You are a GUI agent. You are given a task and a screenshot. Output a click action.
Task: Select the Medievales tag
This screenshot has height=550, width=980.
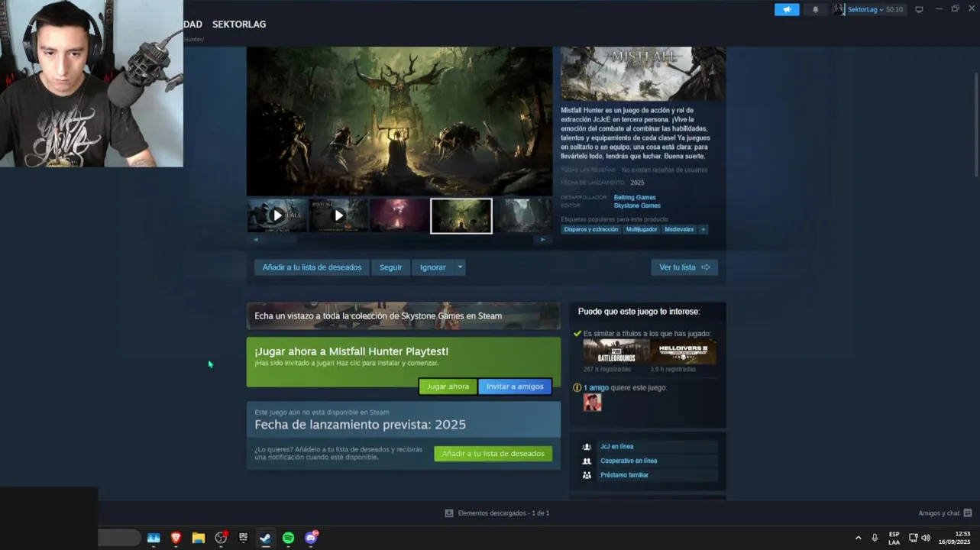coord(679,229)
